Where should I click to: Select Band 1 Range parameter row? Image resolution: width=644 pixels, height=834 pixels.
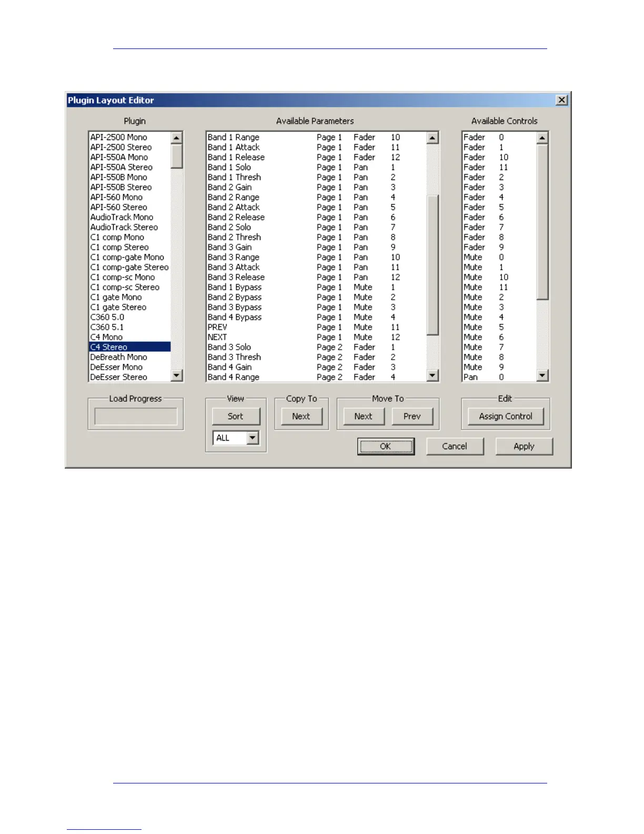316,137
